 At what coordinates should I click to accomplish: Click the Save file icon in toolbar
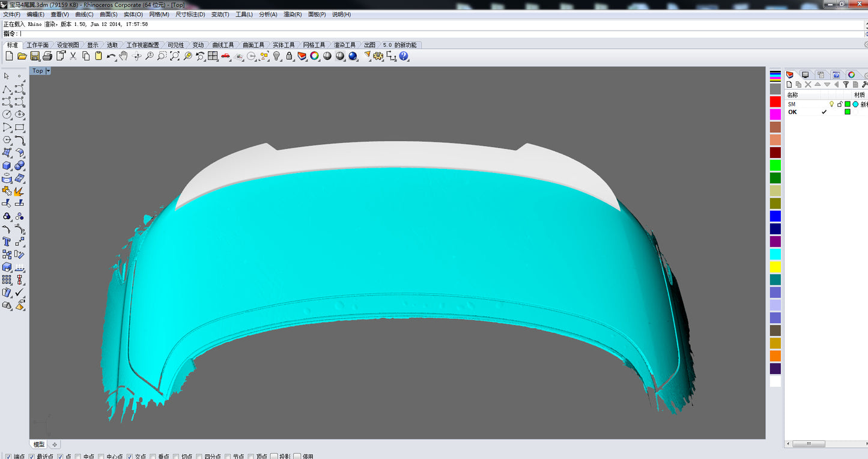[x=35, y=56]
